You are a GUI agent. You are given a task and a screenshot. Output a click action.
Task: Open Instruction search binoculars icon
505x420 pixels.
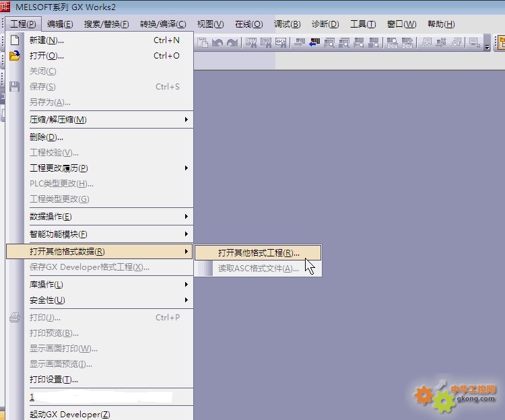point(266,42)
